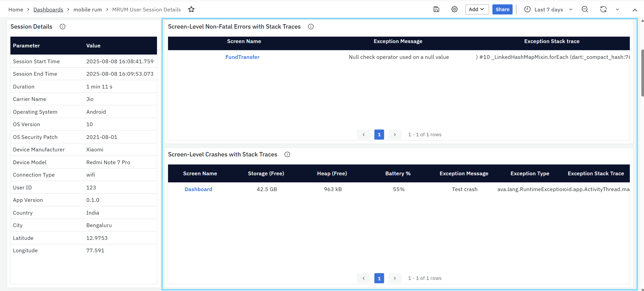Click the zoom out time range icon
644x291 pixels.
pos(585,9)
